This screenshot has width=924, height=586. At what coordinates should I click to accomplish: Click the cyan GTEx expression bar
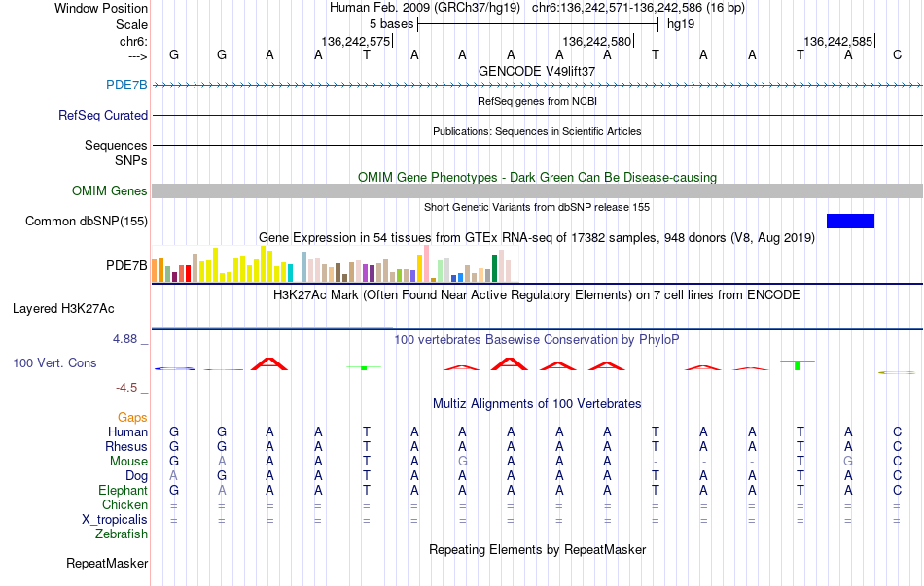point(290,273)
